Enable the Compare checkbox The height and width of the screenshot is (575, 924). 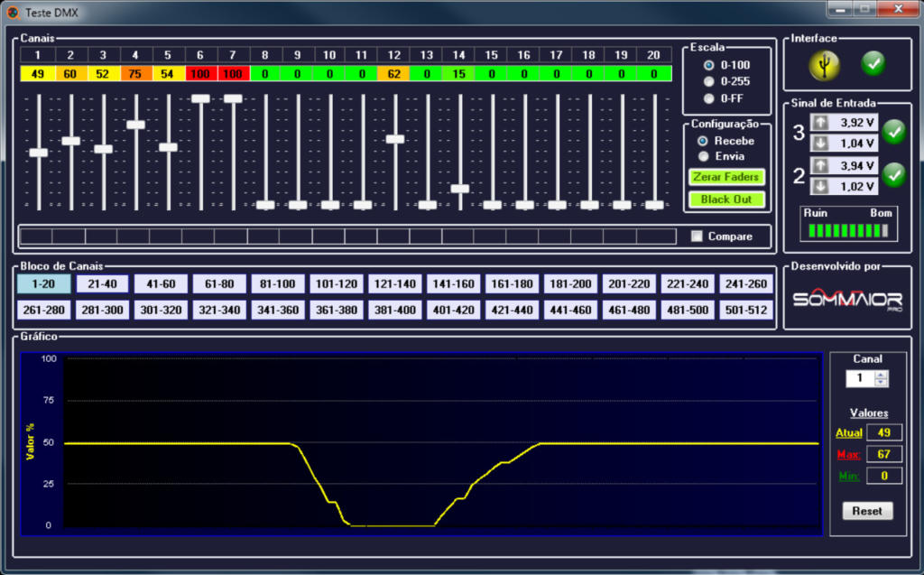click(x=697, y=236)
